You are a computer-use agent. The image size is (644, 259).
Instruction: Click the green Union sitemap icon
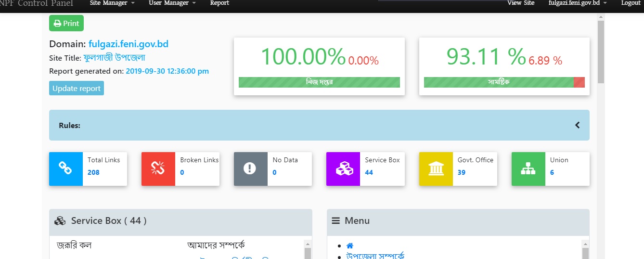(528, 168)
